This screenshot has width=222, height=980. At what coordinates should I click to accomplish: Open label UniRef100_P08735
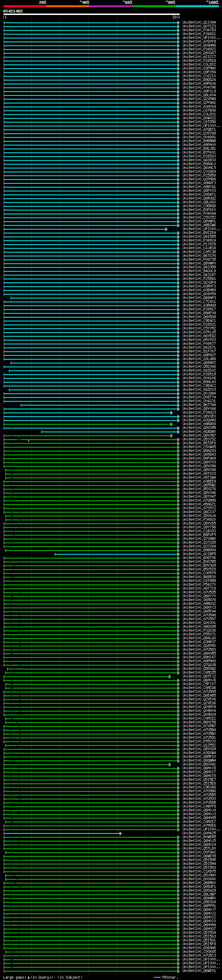(199, 259)
